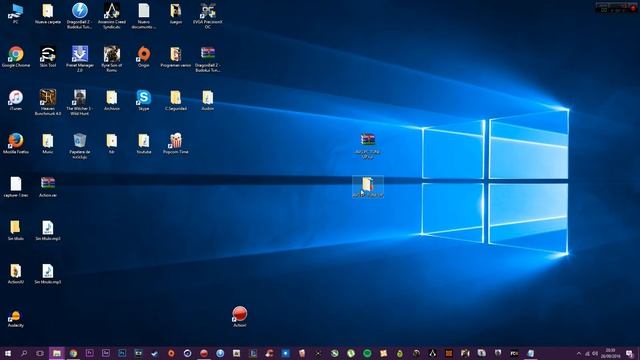Select the Nuevo documento text file

pyautogui.click(x=144, y=16)
